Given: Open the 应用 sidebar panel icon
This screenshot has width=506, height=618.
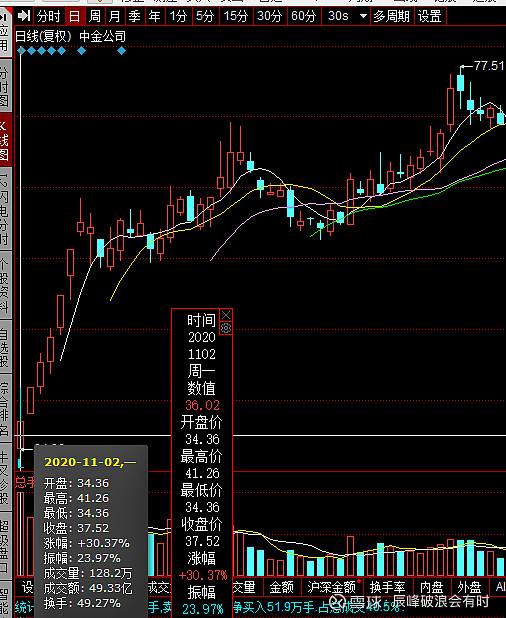Looking at the screenshot, I should (x=4, y=32).
